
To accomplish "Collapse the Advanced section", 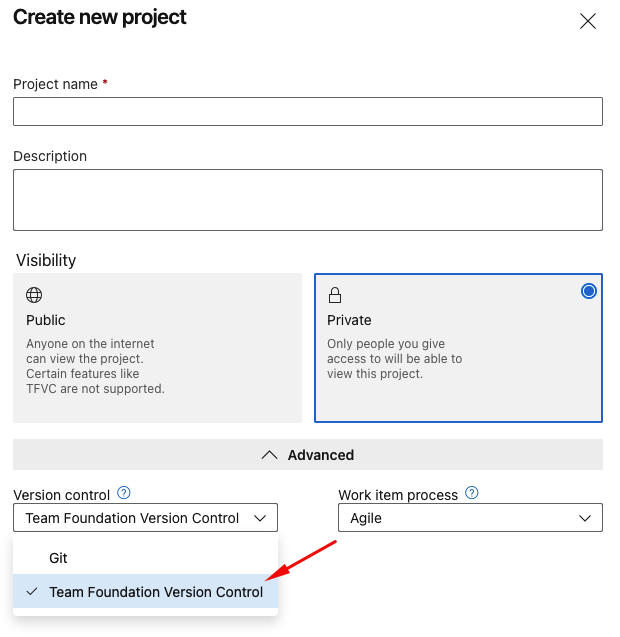I will (x=308, y=455).
